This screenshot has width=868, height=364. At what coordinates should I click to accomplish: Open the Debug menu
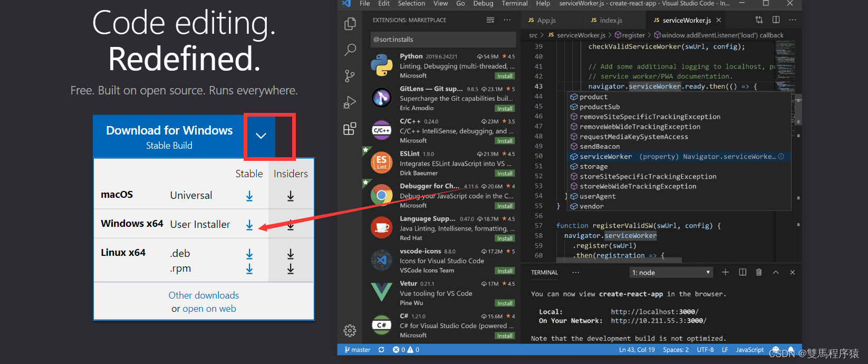tap(483, 3)
